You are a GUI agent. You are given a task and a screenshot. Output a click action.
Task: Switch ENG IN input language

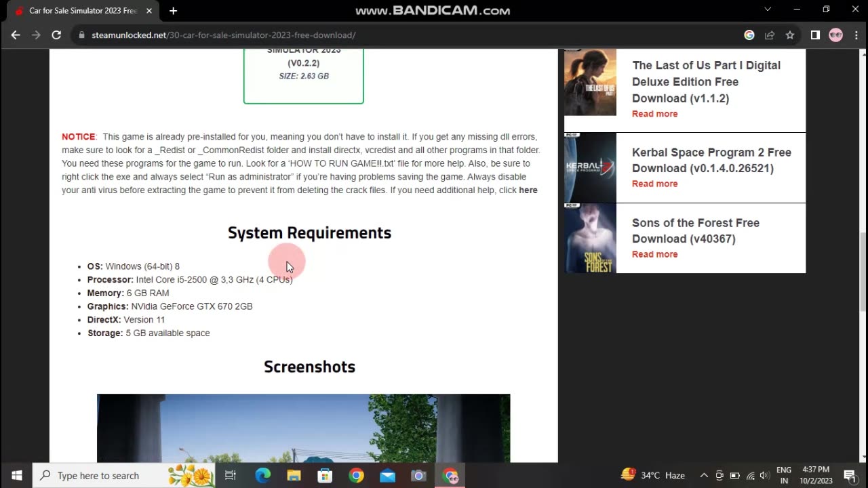784,475
